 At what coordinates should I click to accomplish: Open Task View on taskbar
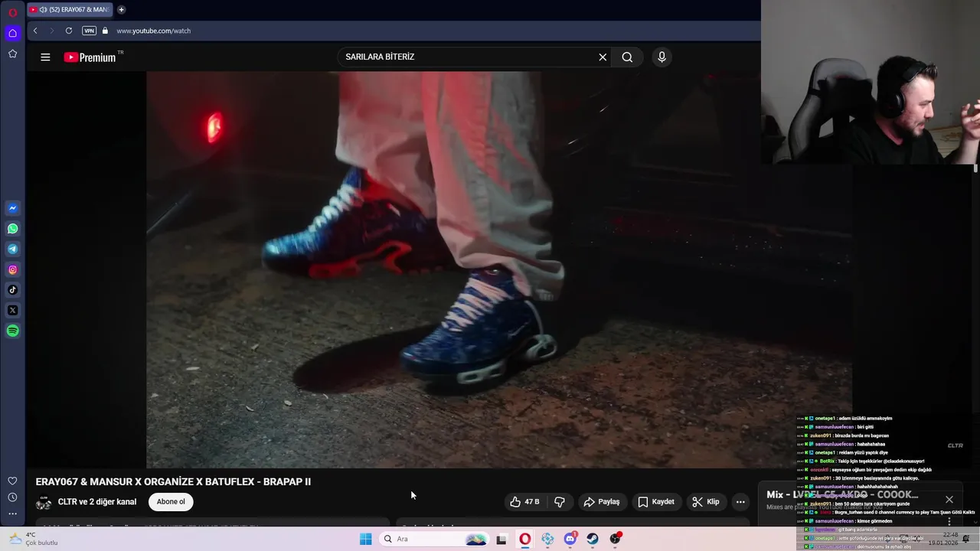(x=501, y=539)
